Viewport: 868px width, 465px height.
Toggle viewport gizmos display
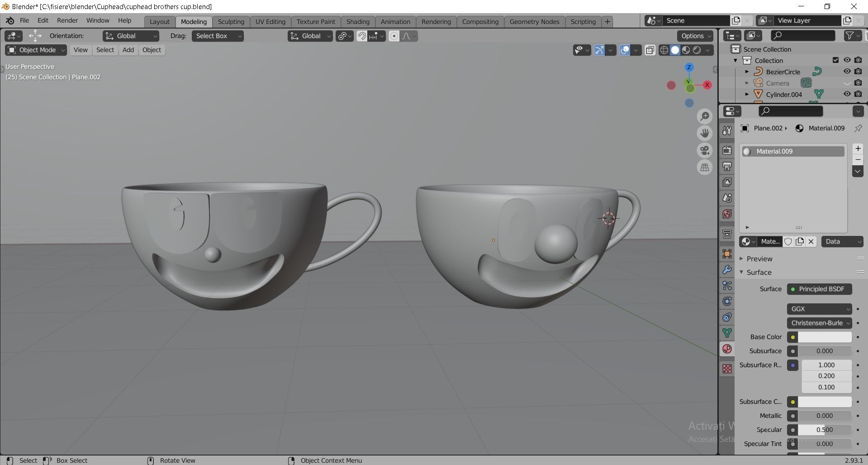pos(599,50)
